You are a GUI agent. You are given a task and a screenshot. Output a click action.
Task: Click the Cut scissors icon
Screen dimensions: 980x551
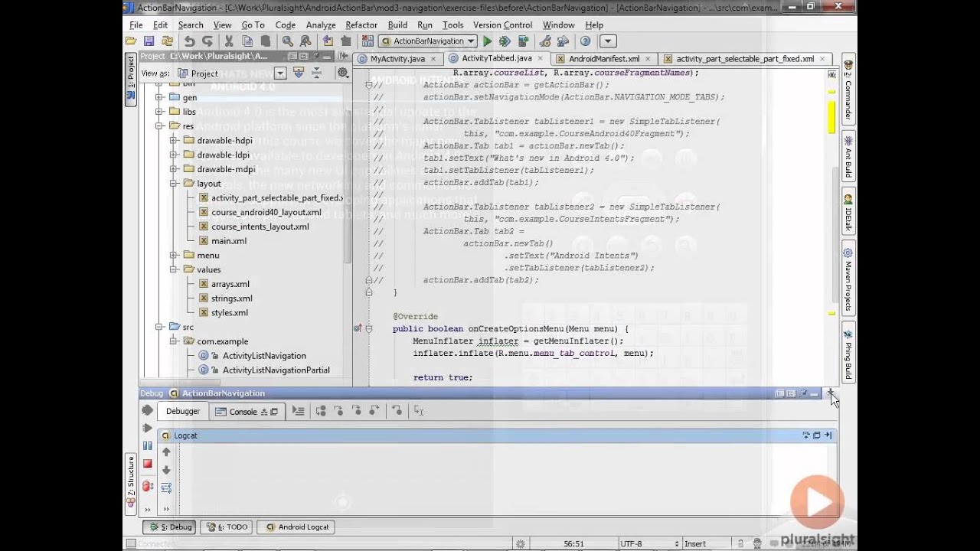coord(230,41)
